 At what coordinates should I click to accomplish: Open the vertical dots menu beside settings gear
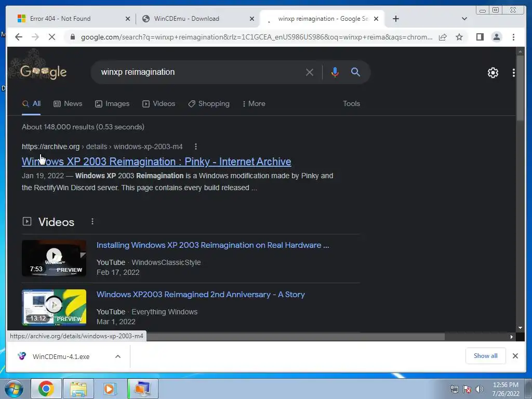(513, 73)
